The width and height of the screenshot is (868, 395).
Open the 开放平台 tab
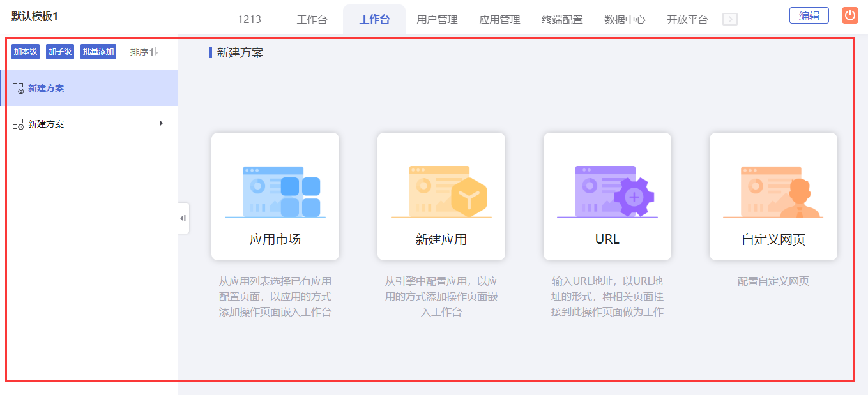click(x=687, y=19)
